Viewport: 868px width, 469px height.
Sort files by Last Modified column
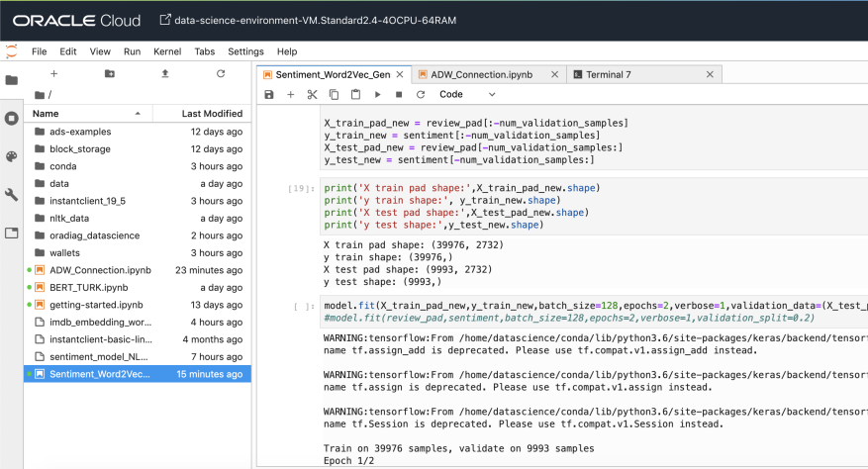point(212,114)
